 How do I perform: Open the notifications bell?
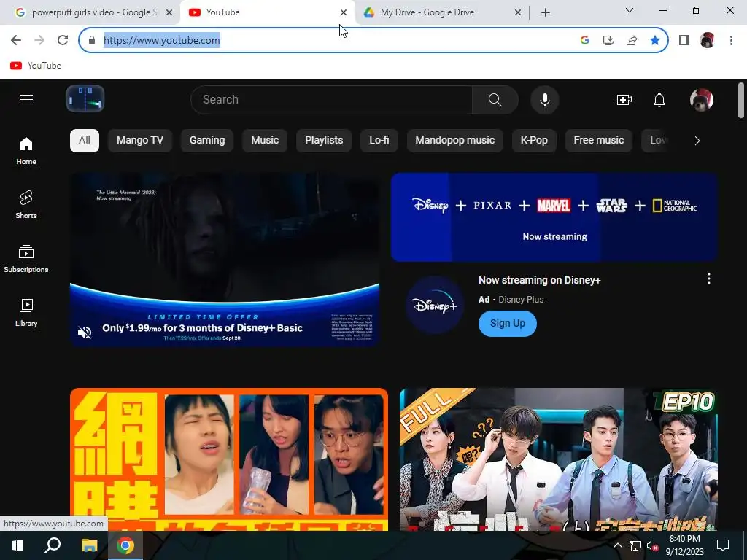[659, 99]
